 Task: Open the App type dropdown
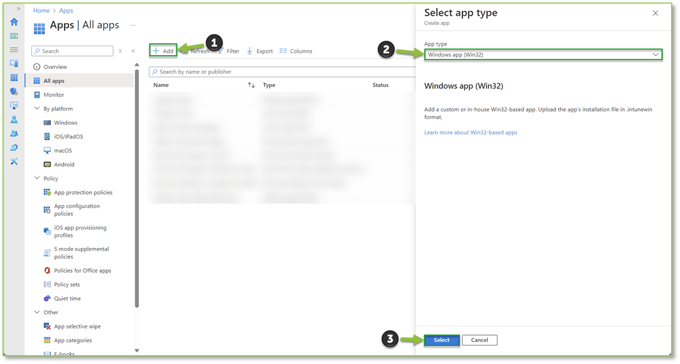point(543,55)
